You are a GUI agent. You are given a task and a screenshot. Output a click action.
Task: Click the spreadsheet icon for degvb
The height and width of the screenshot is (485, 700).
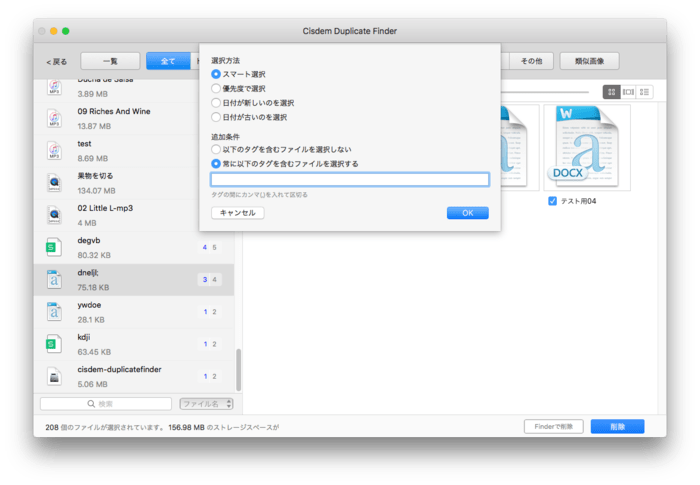click(x=53, y=247)
